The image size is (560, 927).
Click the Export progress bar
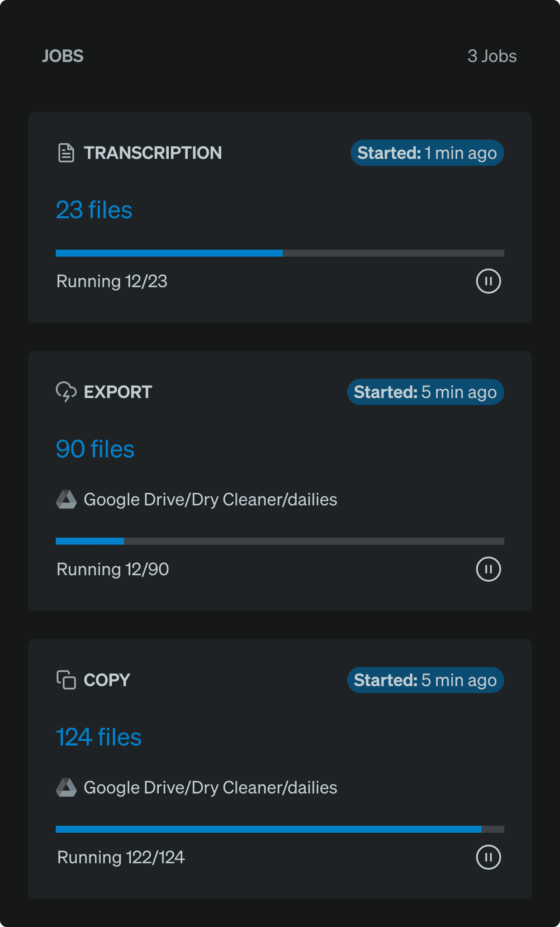pos(280,541)
